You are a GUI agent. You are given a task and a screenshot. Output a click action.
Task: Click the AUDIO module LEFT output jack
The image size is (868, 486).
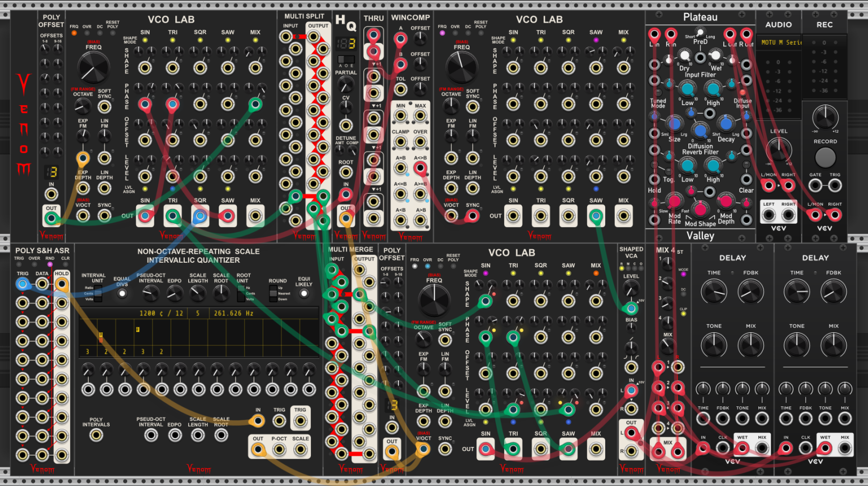[769, 215]
